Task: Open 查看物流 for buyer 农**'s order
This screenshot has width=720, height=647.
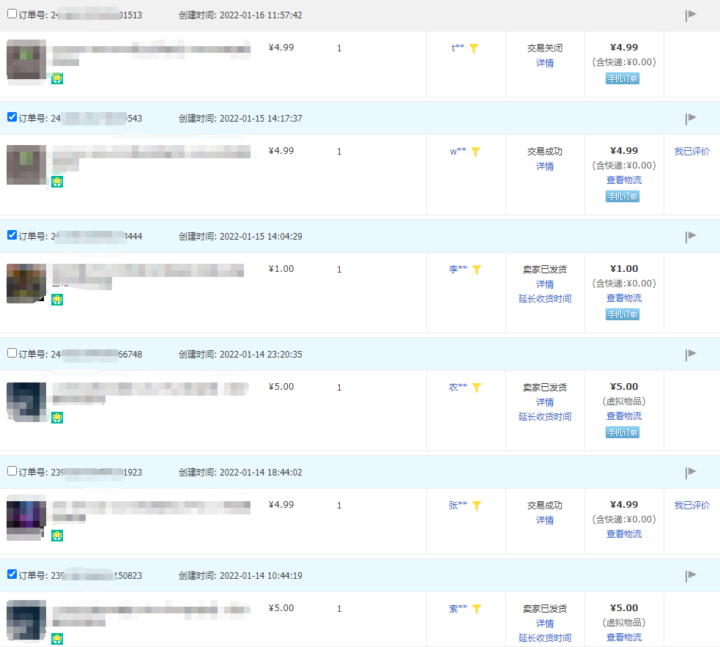Action: click(624, 416)
